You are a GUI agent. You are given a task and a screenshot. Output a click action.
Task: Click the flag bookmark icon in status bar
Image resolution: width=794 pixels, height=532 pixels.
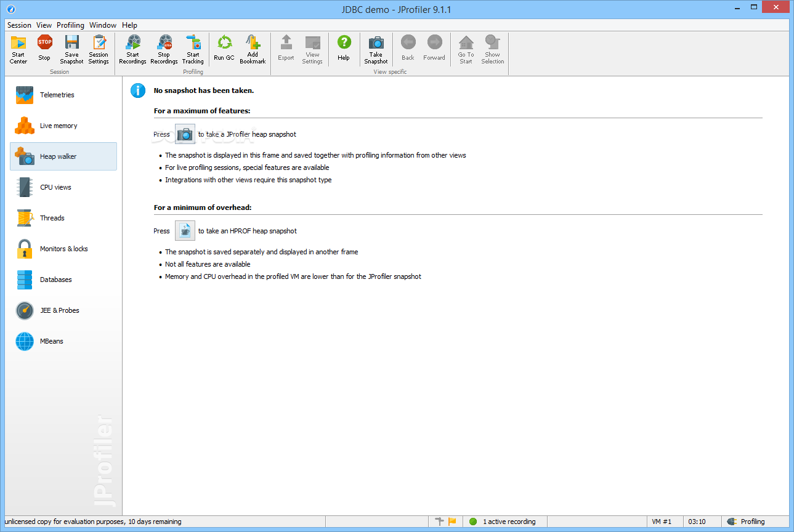pyautogui.click(x=452, y=522)
